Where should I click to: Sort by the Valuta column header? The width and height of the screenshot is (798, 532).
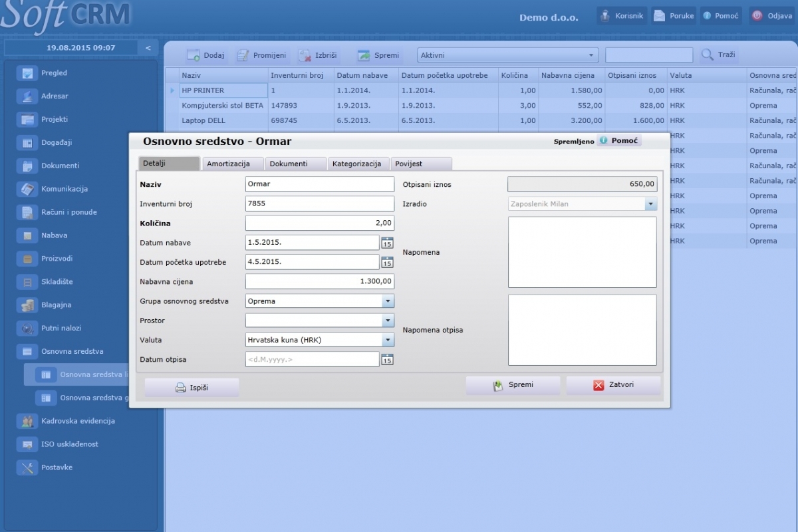(x=706, y=75)
